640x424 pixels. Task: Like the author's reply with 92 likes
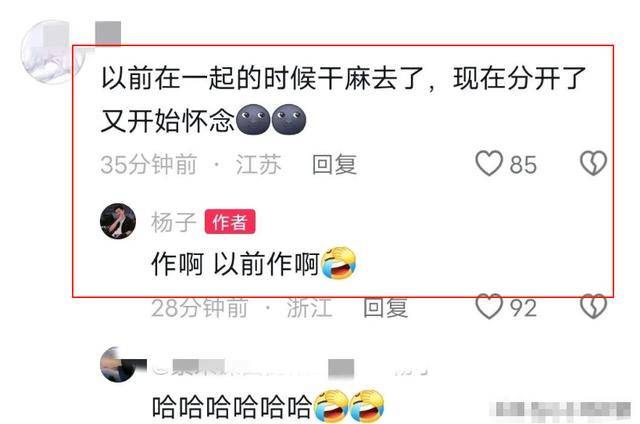489,306
